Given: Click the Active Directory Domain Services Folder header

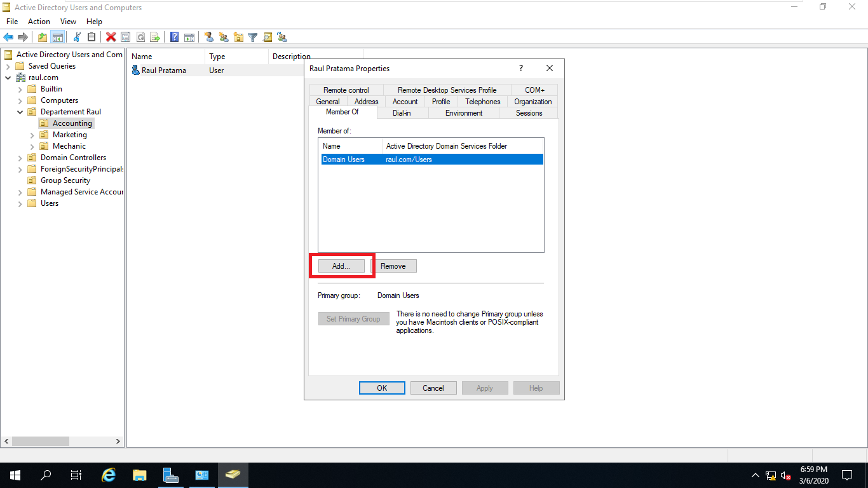Looking at the screenshot, I should coord(463,146).
